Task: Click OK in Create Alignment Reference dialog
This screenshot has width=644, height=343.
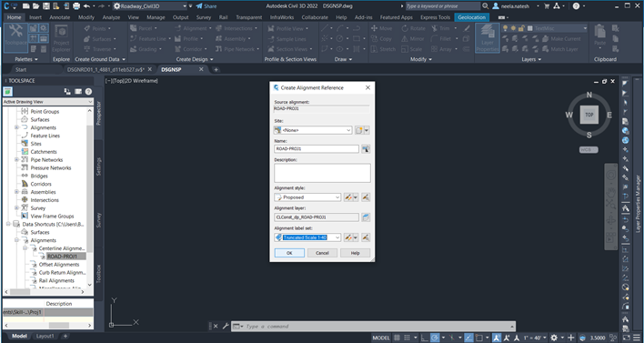Action: [289, 253]
